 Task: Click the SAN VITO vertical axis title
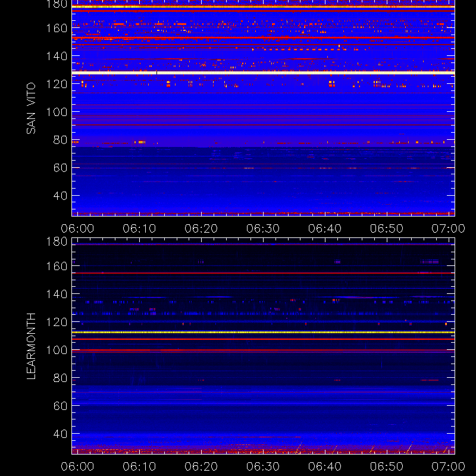coord(31,108)
